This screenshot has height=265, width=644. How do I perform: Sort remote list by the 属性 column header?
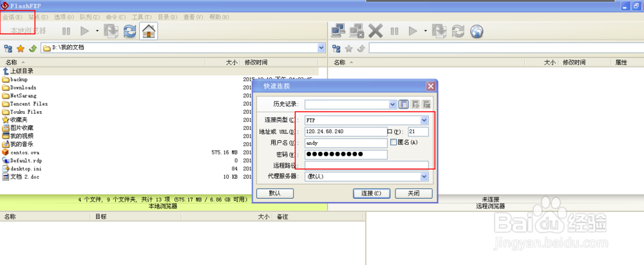pyautogui.click(x=627, y=62)
